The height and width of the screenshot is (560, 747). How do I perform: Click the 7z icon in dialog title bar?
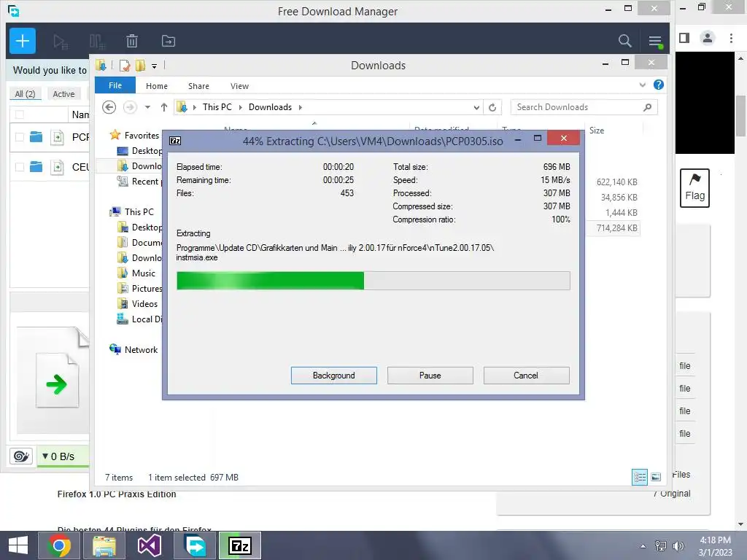point(175,141)
